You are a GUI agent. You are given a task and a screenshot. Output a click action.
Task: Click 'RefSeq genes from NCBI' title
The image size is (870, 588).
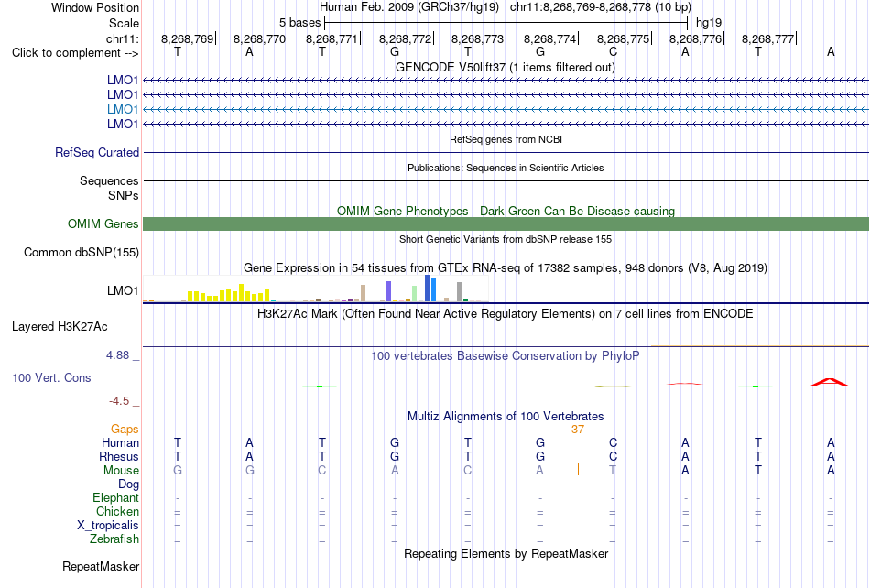pos(506,139)
